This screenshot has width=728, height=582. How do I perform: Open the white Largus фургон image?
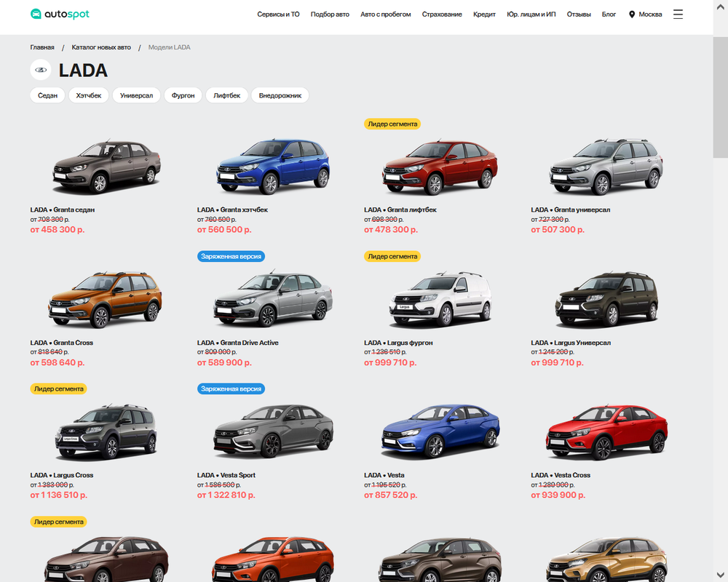(x=440, y=299)
